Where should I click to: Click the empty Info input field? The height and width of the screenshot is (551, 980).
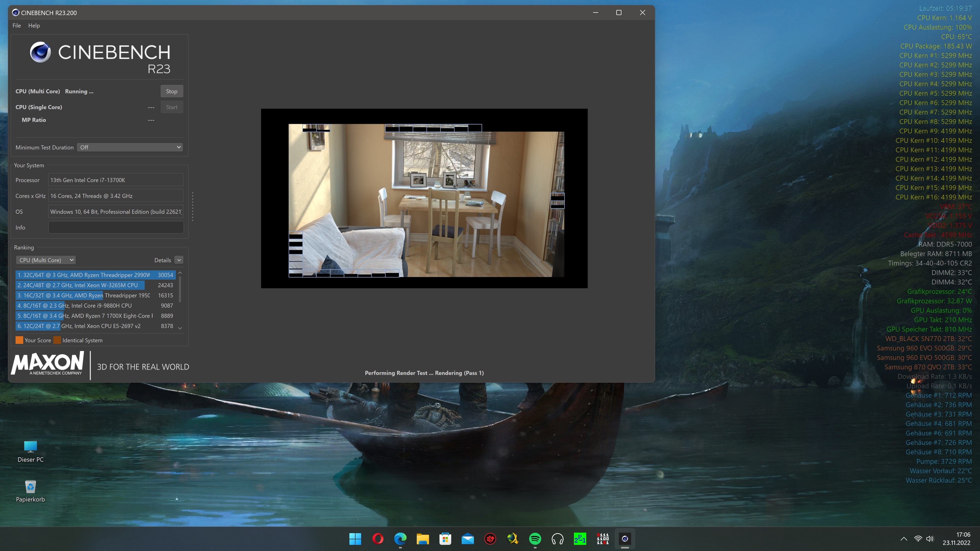click(x=116, y=227)
